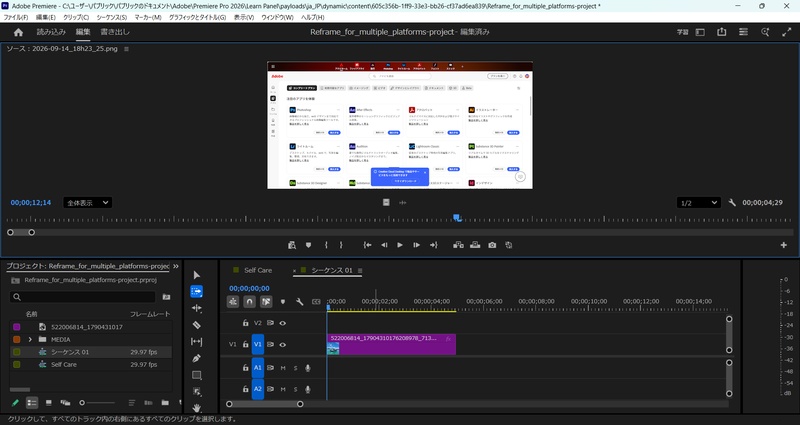Switch project panel to list view
This screenshot has height=425, width=800.
[32, 403]
